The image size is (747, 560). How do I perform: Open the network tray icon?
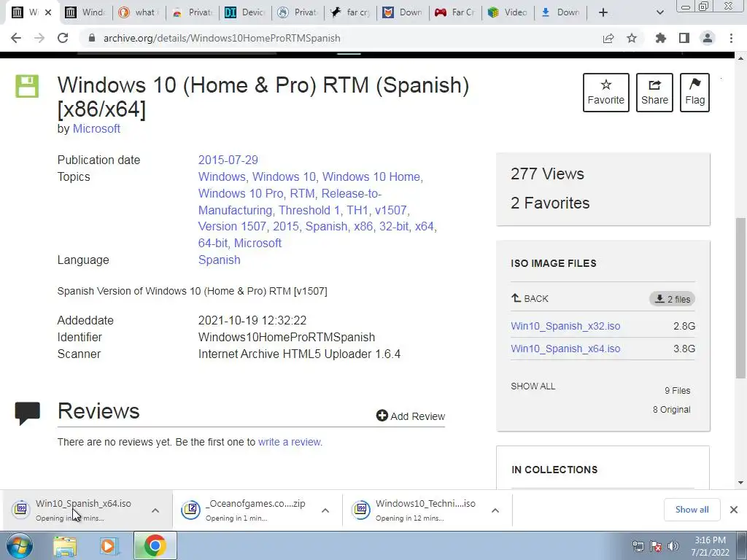[x=638, y=546]
